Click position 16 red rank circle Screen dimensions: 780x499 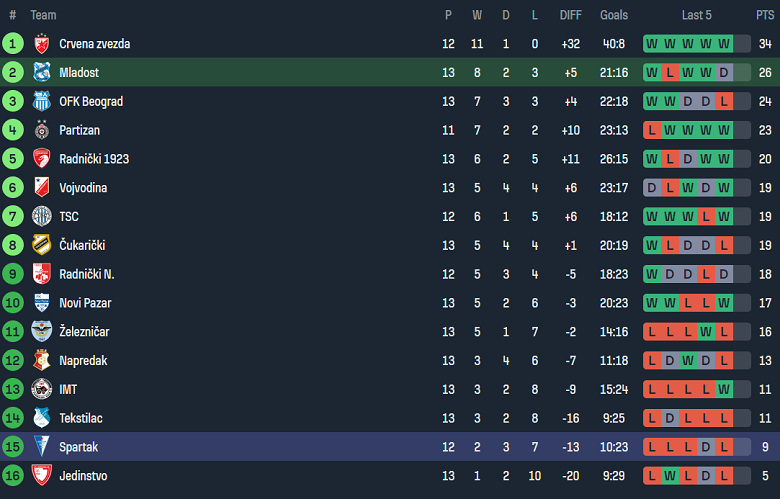click(x=13, y=475)
